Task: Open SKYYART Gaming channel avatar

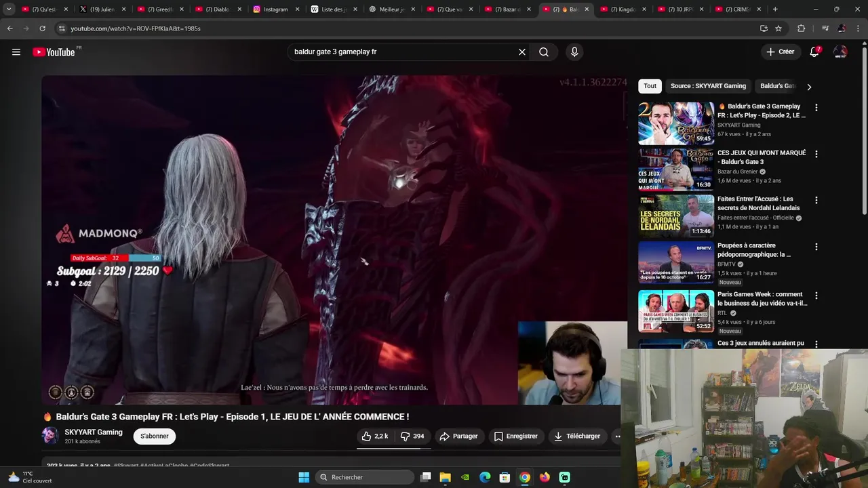Action: pyautogui.click(x=50, y=436)
